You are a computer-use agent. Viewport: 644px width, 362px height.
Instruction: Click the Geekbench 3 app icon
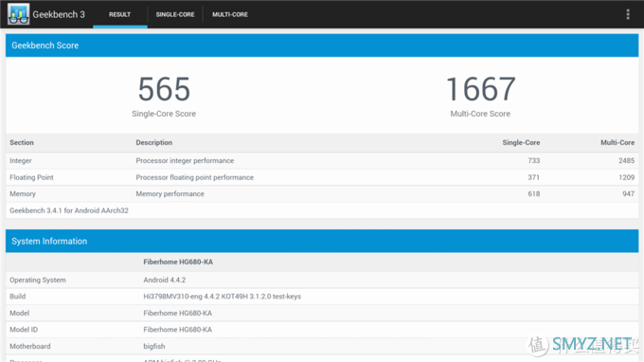pyautogui.click(x=19, y=14)
